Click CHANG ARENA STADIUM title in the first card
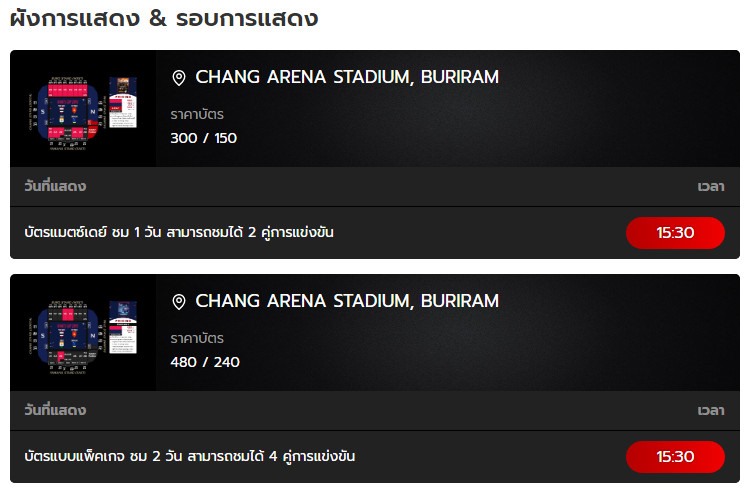Viewport: 744px width, 489px height. click(x=347, y=77)
